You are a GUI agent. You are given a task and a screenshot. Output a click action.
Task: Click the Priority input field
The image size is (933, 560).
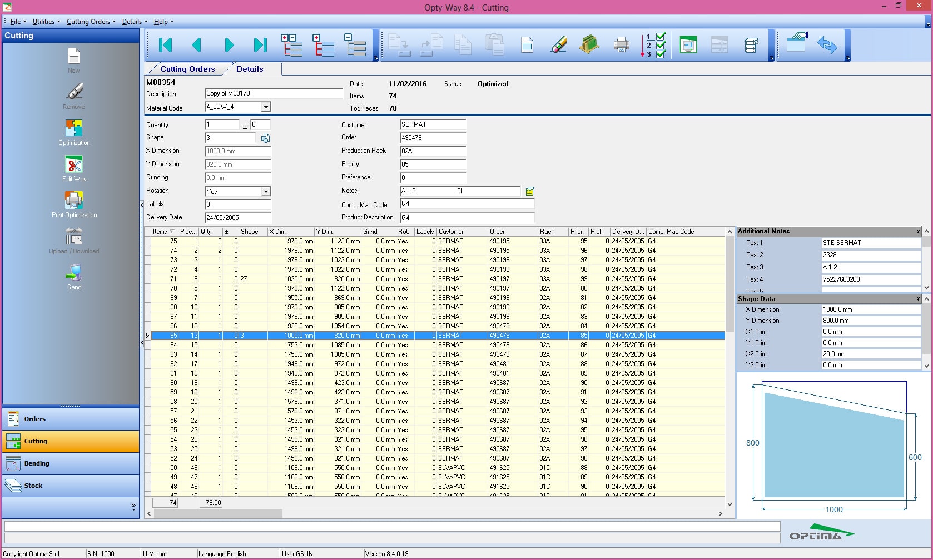pyautogui.click(x=433, y=164)
